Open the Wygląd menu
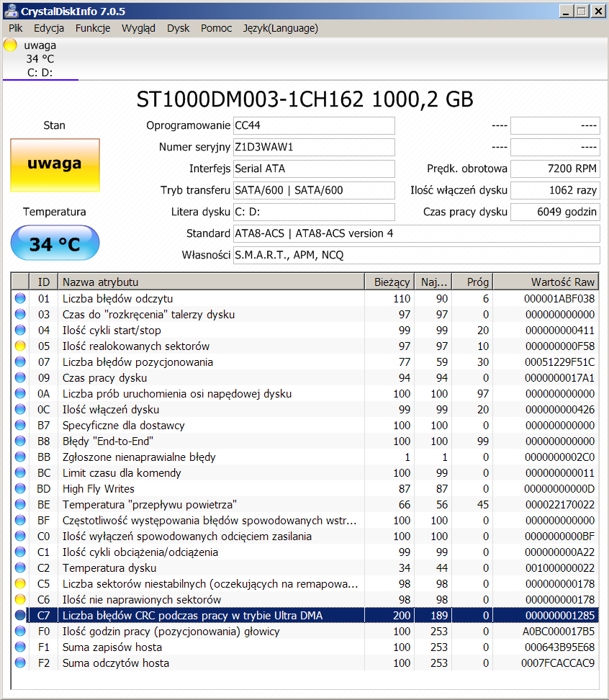609x700 pixels. 138,28
